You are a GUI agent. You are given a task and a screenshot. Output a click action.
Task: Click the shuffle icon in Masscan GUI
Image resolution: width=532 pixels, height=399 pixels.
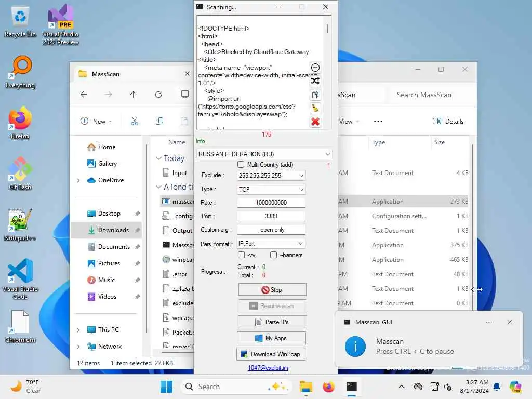(x=315, y=81)
